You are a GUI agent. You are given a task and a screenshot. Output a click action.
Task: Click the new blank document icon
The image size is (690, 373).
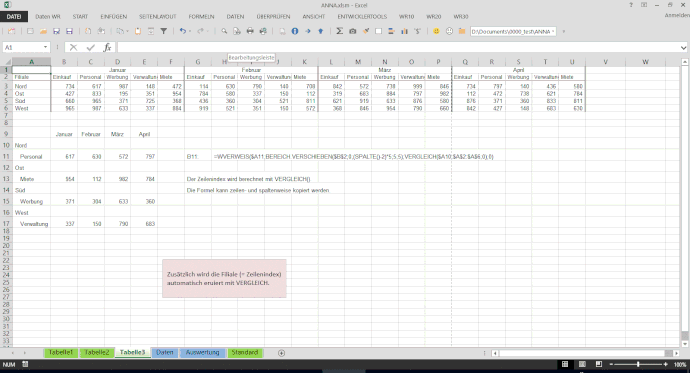[x=30, y=31]
